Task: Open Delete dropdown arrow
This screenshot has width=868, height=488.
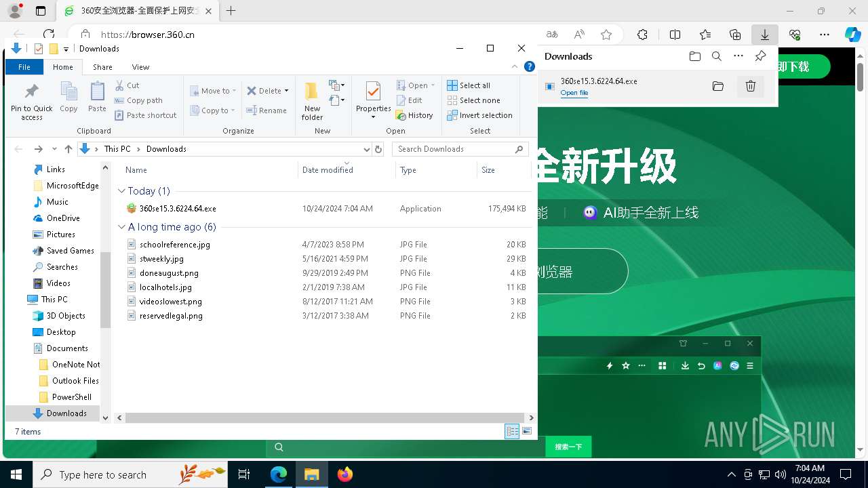Action: (x=286, y=91)
